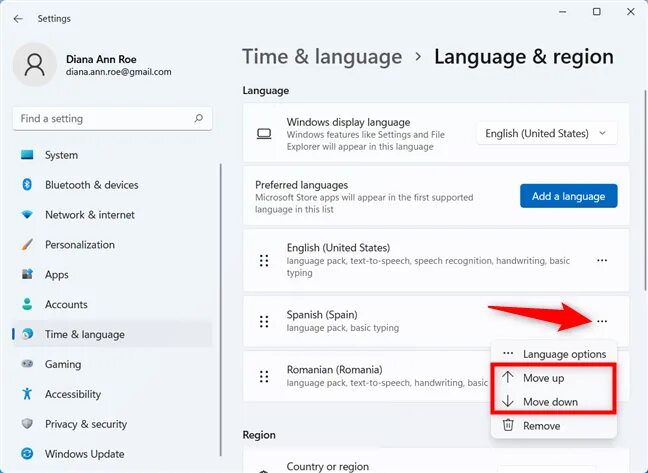Click the System monitor icon
This screenshot has width=648, height=473.
[x=27, y=155]
